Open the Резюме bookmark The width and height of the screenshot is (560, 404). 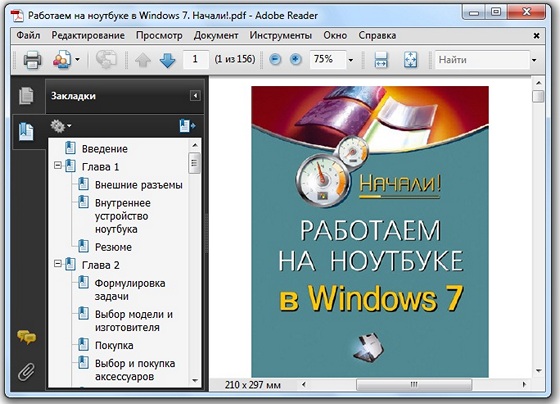point(113,247)
